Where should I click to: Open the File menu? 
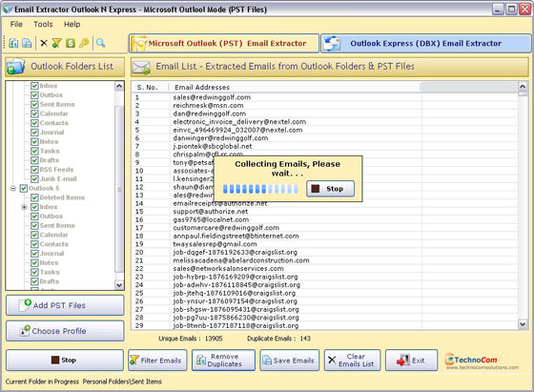16,24
